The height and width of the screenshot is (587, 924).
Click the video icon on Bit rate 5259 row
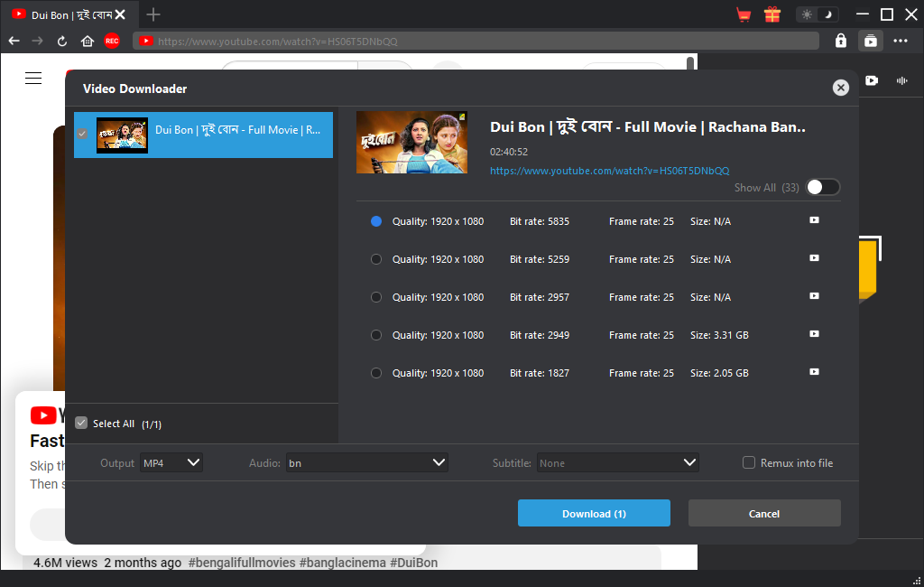(x=815, y=257)
